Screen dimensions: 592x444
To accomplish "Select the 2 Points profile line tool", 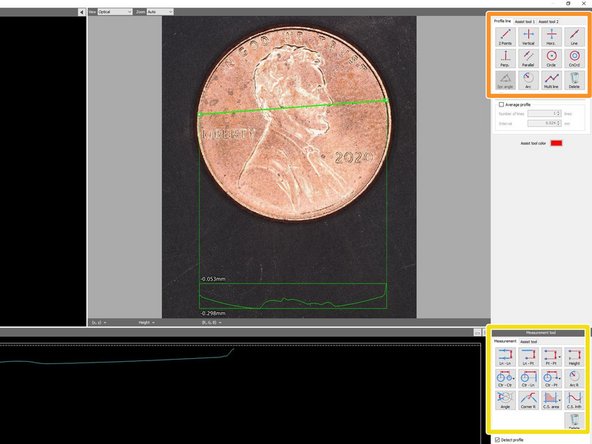I will 505,37.
